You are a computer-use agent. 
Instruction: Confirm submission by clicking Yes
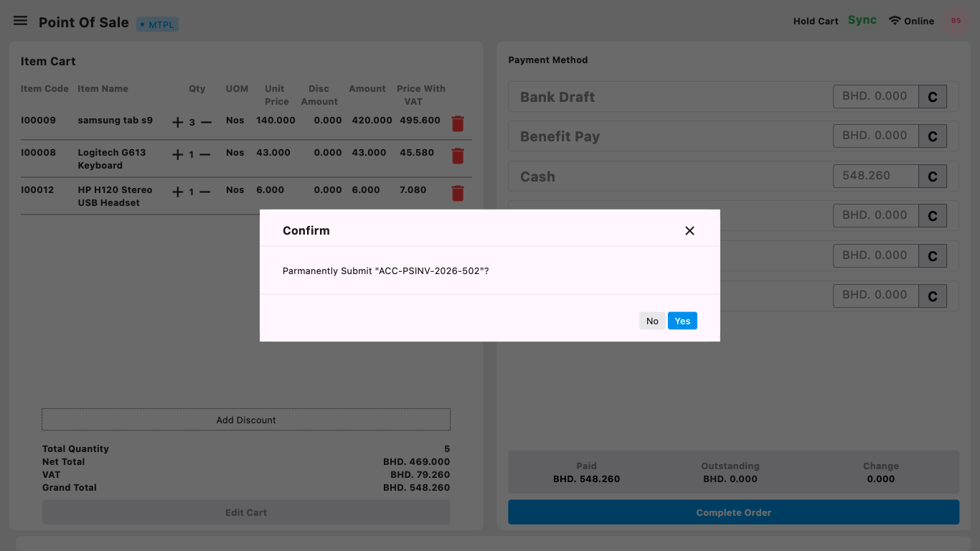(682, 321)
